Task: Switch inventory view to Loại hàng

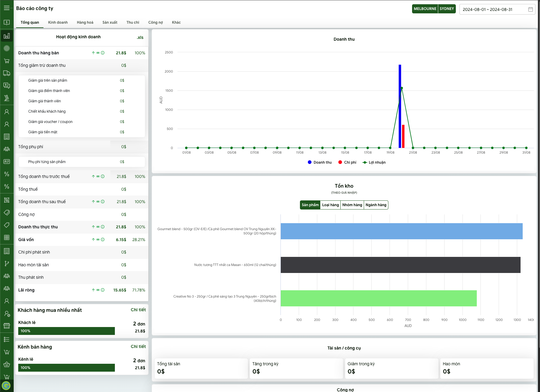Action: coord(330,205)
